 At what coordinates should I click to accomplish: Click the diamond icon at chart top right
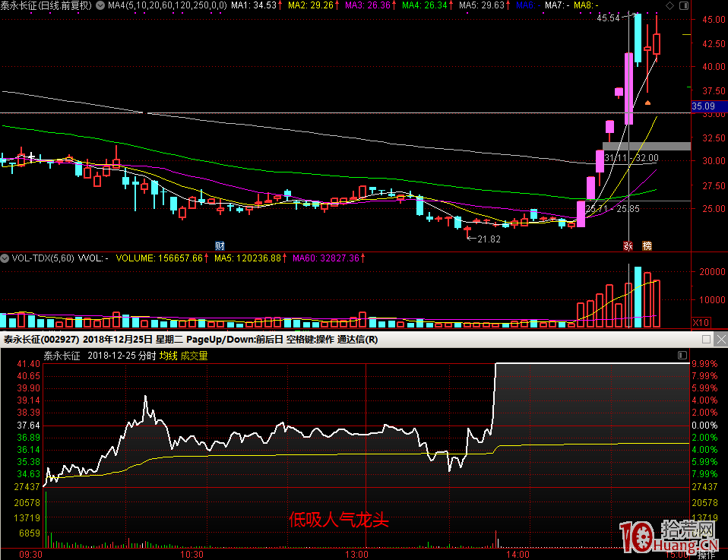pyautogui.click(x=670, y=5)
